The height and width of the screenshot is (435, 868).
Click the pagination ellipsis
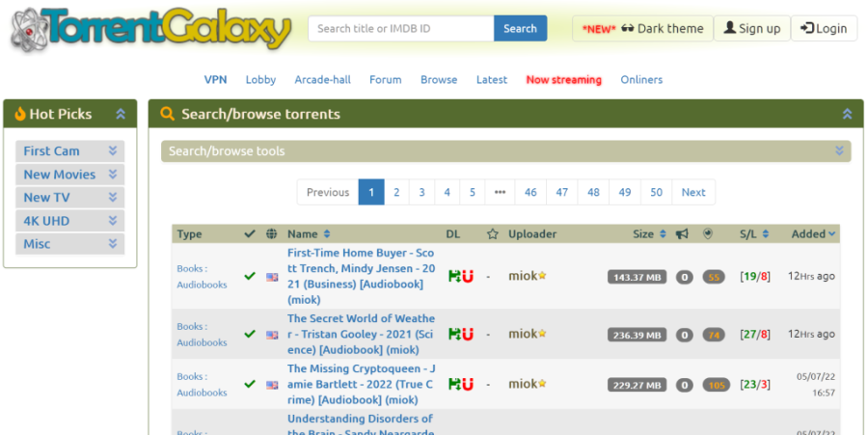tap(500, 192)
